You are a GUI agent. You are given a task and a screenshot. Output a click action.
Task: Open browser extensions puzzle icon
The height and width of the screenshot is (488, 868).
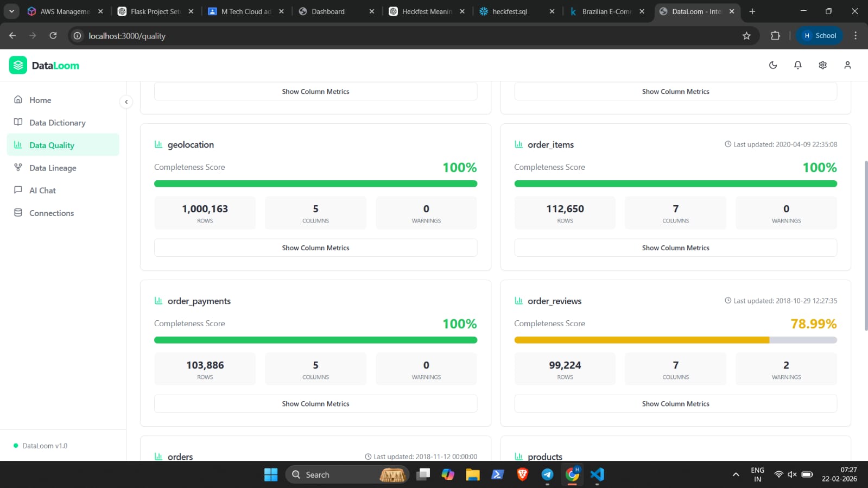pos(775,36)
